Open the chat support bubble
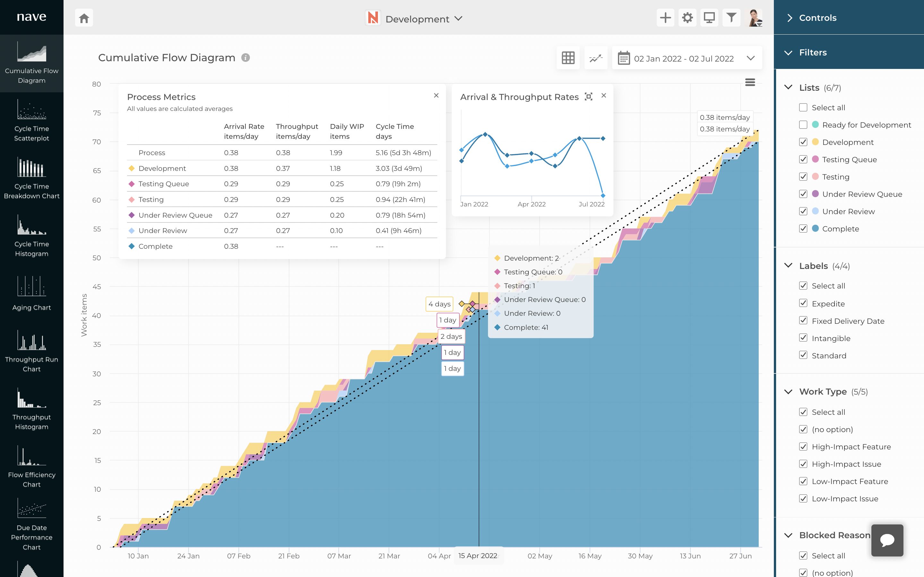The image size is (924, 577). pyautogui.click(x=887, y=540)
